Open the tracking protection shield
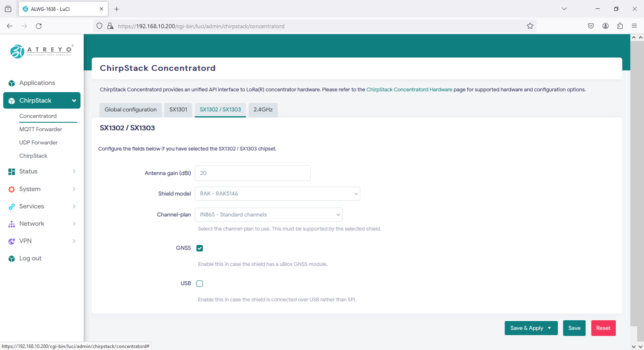This screenshot has height=350, width=644. pos(99,26)
